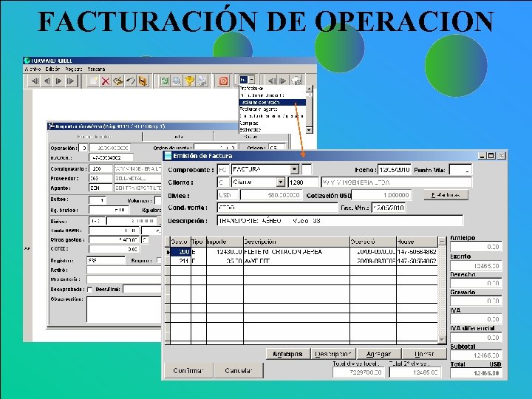Go to last record in toolbar
Screen dimensions: 532x399
pos(71,81)
